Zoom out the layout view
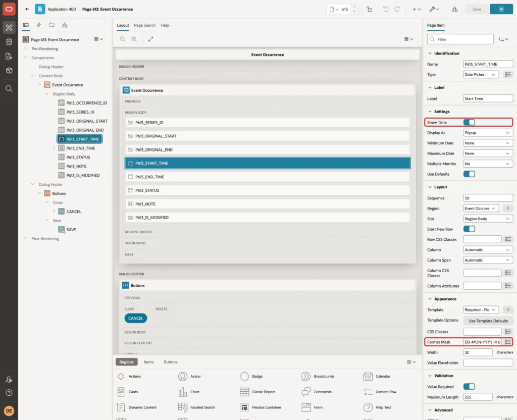 pos(123,39)
